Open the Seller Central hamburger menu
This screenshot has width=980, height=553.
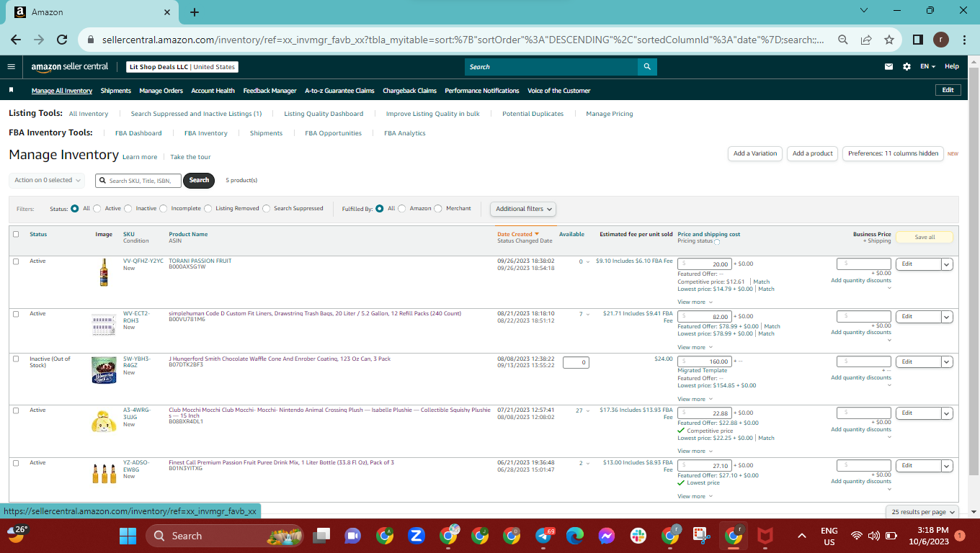click(x=11, y=67)
